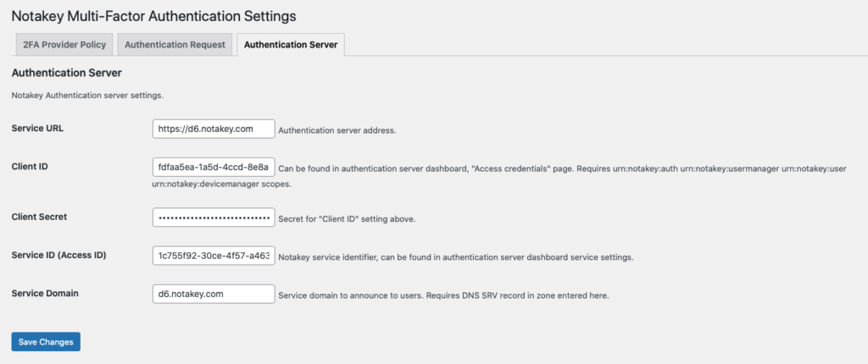Screen dimensions: 868x364
Task: Click the Service Domain input box
Action: pos(214,294)
